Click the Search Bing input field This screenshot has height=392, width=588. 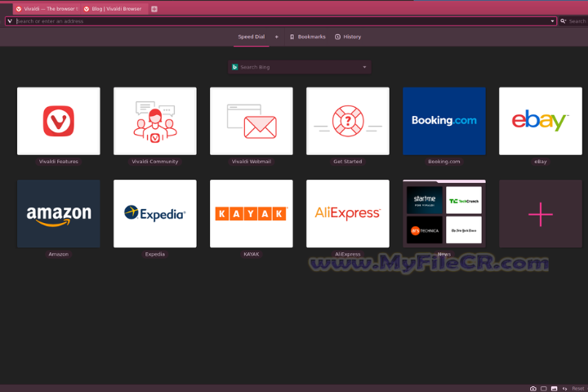(x=299, y=67)
